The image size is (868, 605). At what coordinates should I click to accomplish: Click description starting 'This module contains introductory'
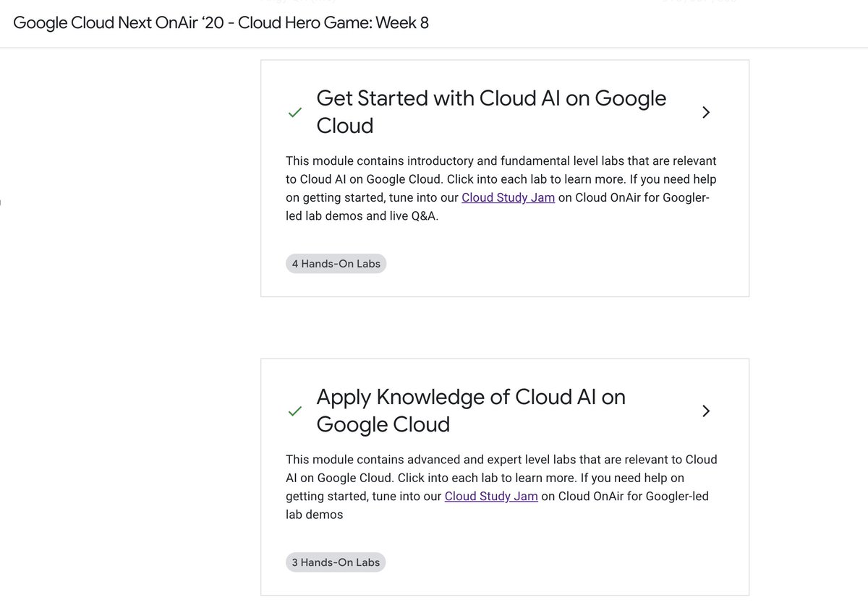501,188
